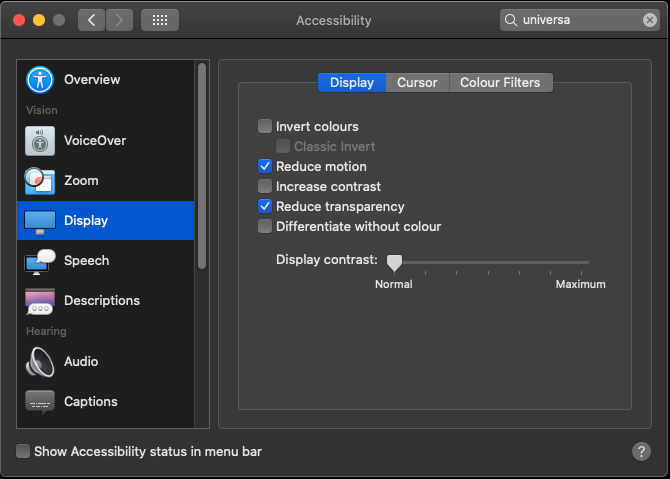Click the Display contrast slider handle
This screenshot has width=670, height=479.
pyautogui.click(x=394, y=263)
